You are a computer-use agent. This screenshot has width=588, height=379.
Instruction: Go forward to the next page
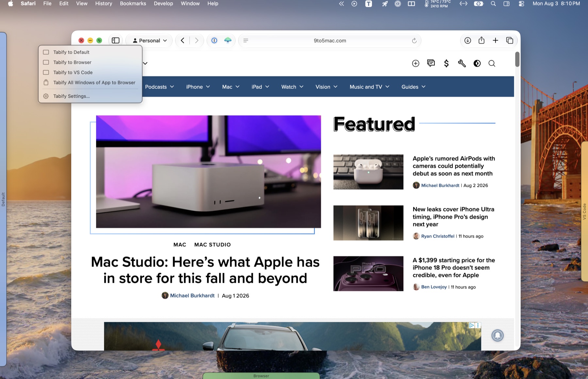click(x=197, y=41)
